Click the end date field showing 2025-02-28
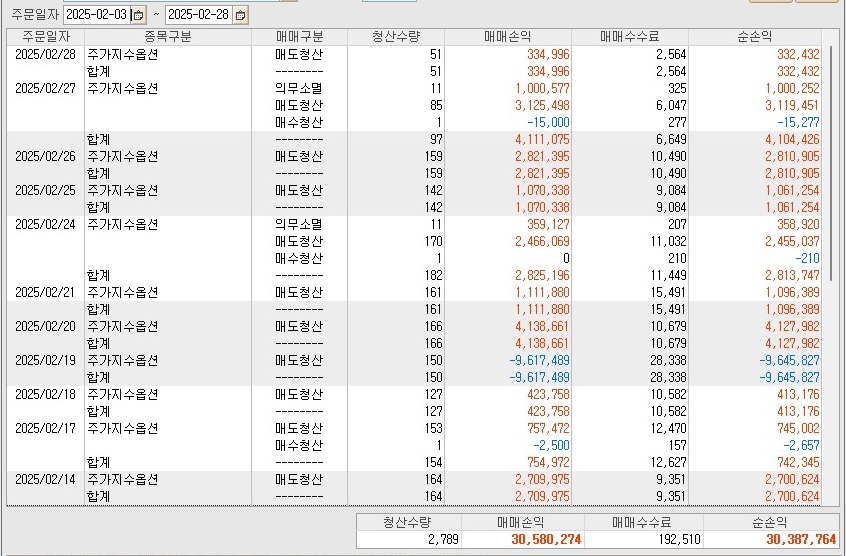This screenshot has height=556, width=846. tap(199, 15)
